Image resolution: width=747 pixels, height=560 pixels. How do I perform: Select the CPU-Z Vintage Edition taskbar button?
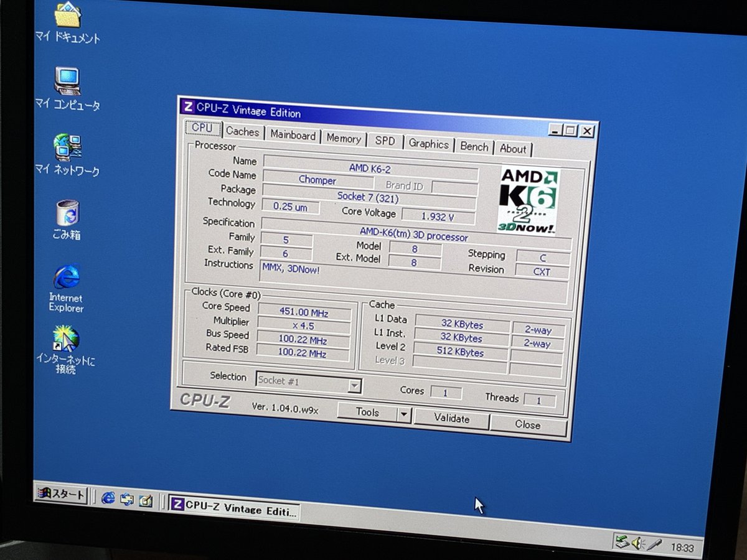tap(234, 506)
